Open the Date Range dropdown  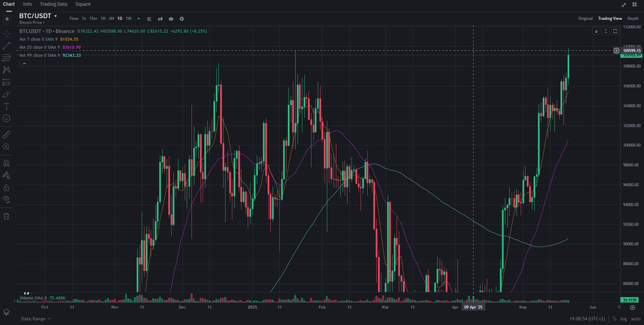(35, 319)
